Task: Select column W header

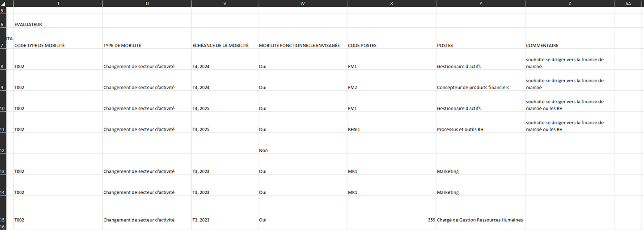Action: (302, 4)
